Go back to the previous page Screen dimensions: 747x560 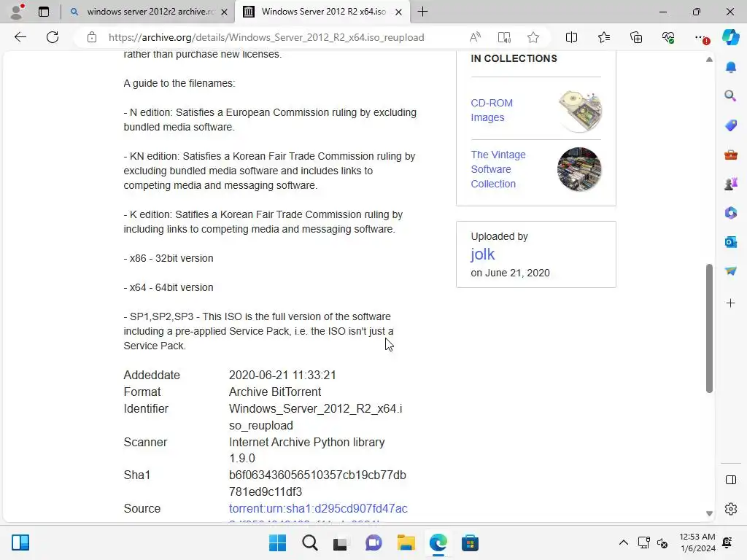pyautogui.click(x=20, y=37)
